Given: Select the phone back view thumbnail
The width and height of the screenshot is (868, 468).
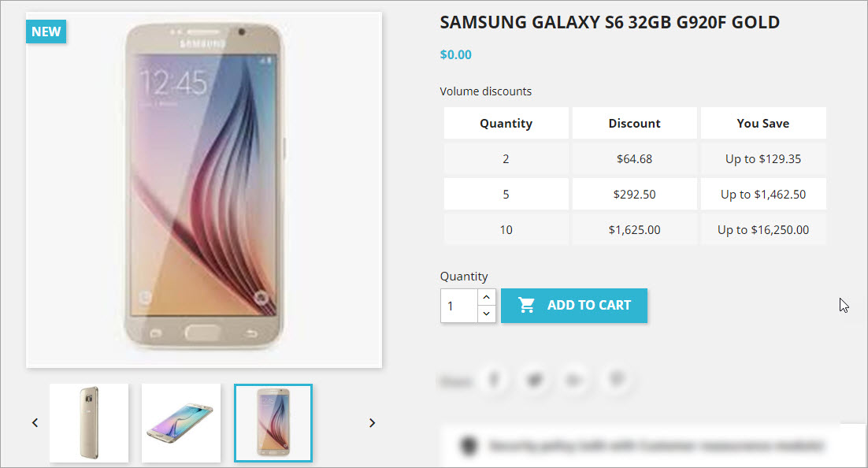Looking at the screenshot, I should [89, 423].
